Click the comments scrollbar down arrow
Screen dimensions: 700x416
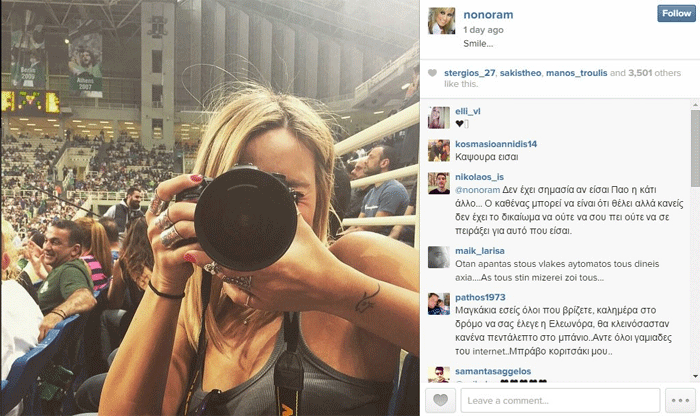(x=695, y=377)
